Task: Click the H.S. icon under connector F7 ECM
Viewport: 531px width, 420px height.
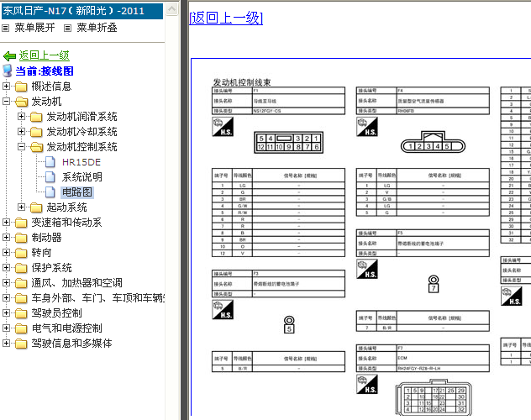Action: point(367,384)
